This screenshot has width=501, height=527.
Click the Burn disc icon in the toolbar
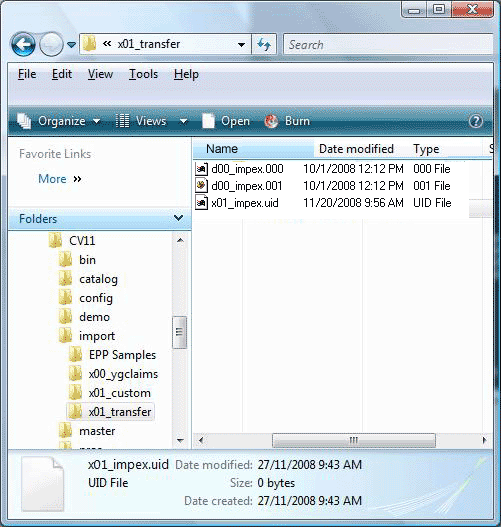click(x=271, y=121)
